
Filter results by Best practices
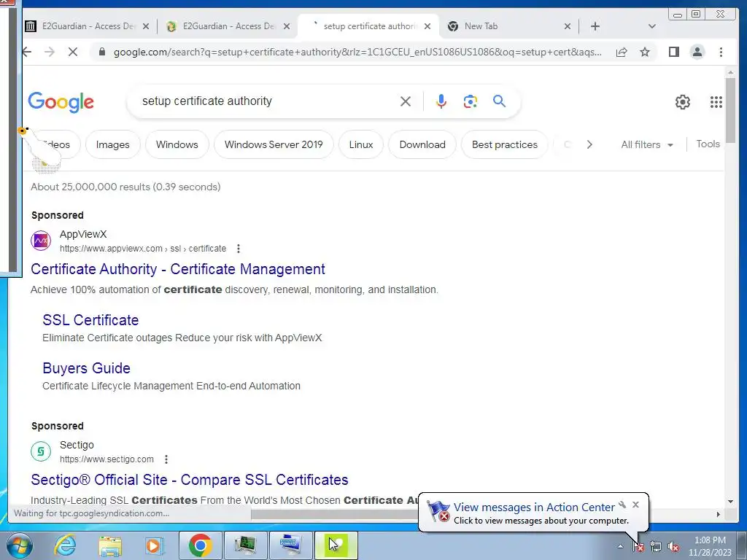pyautogui.click(x=505, y=145)
